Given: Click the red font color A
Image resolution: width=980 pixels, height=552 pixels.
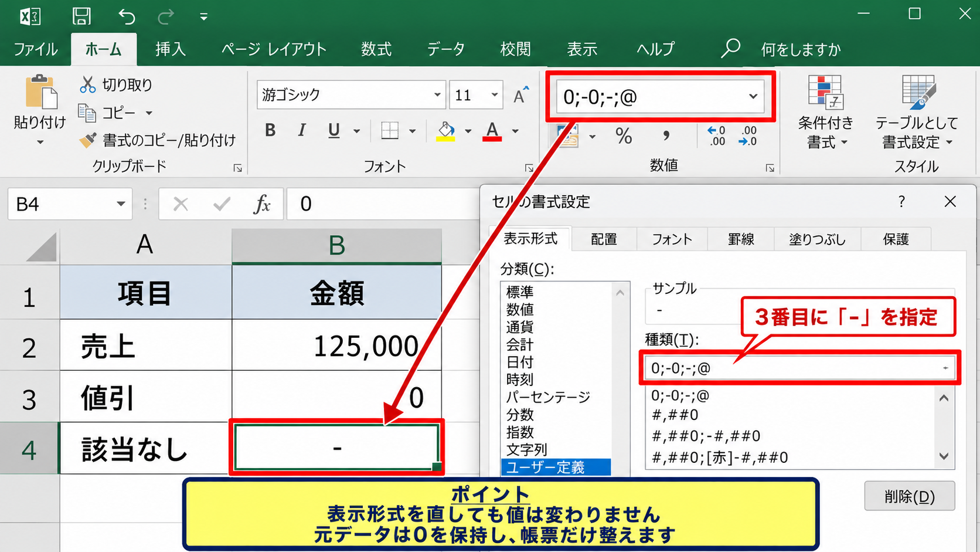Looking at the screenshot, I should [492, 131].
